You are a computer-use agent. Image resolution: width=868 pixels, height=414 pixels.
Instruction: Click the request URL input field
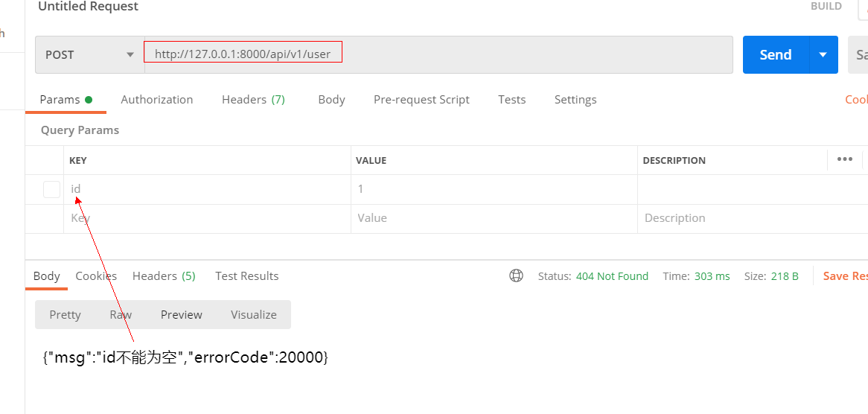tap(438, 54)
